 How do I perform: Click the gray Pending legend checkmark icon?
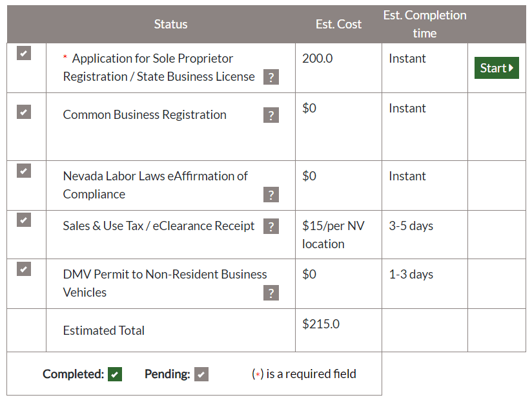click(201, 374)
